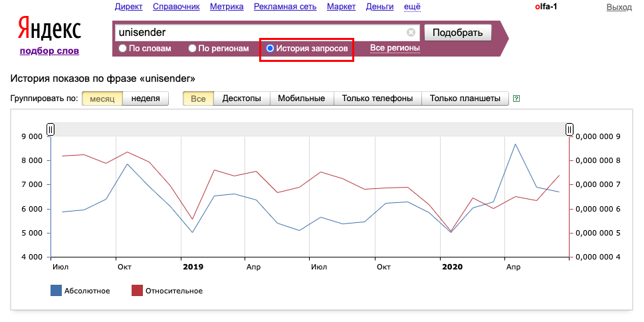Click the red Относительное legend swatch
The image size is (644, 322).
pos(137,291)
